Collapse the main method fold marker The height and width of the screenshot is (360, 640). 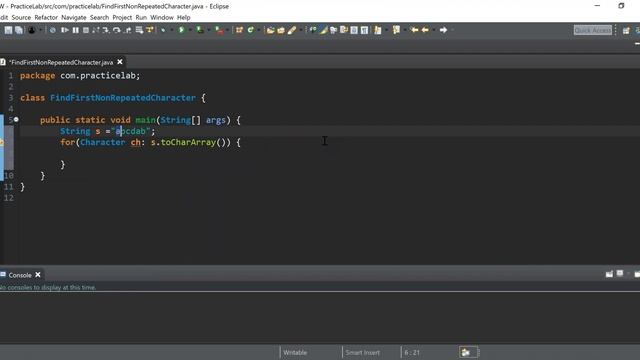pos(16,120)
